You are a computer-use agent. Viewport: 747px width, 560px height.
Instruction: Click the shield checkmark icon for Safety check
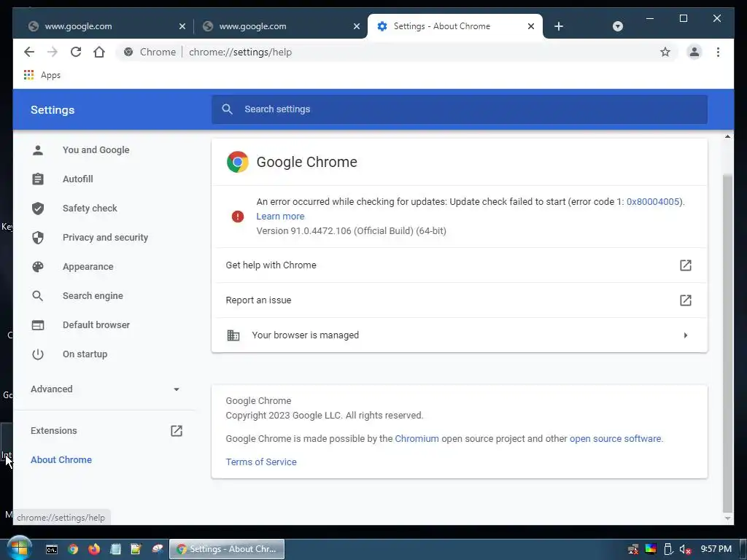point(38,208)
